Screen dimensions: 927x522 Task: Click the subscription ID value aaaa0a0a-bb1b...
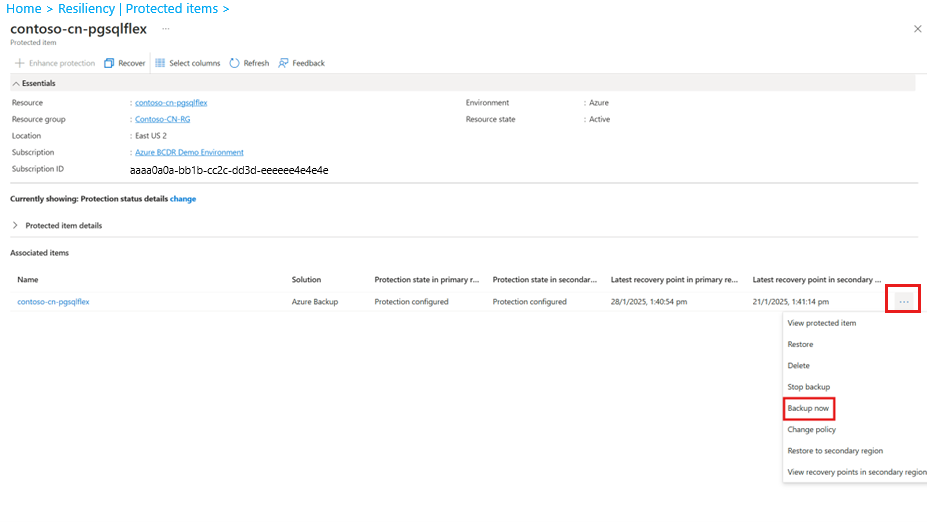[x=229, y=170]
